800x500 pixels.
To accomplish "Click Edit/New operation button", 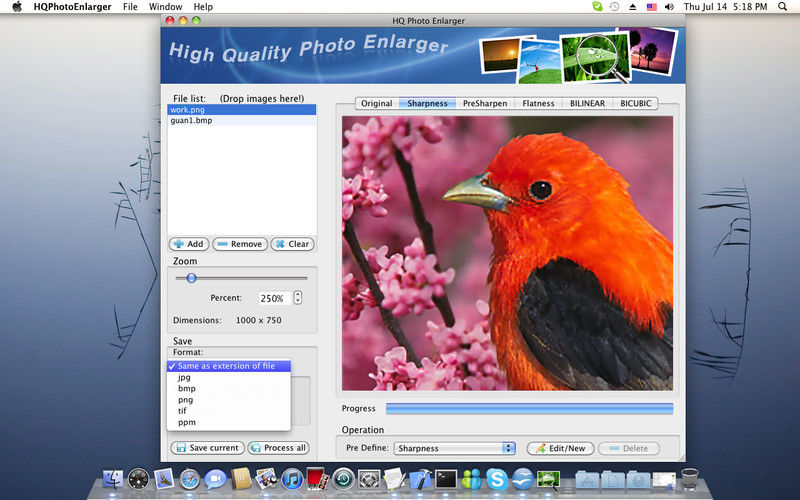I will pos(560,448).
